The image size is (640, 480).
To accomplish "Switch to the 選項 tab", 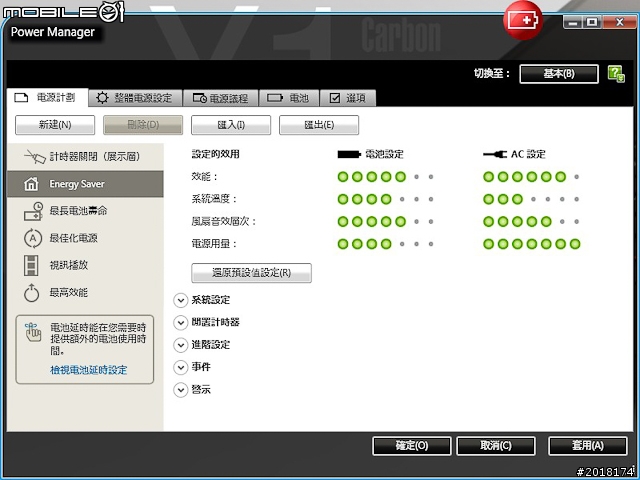I will [x=348, y=98].
